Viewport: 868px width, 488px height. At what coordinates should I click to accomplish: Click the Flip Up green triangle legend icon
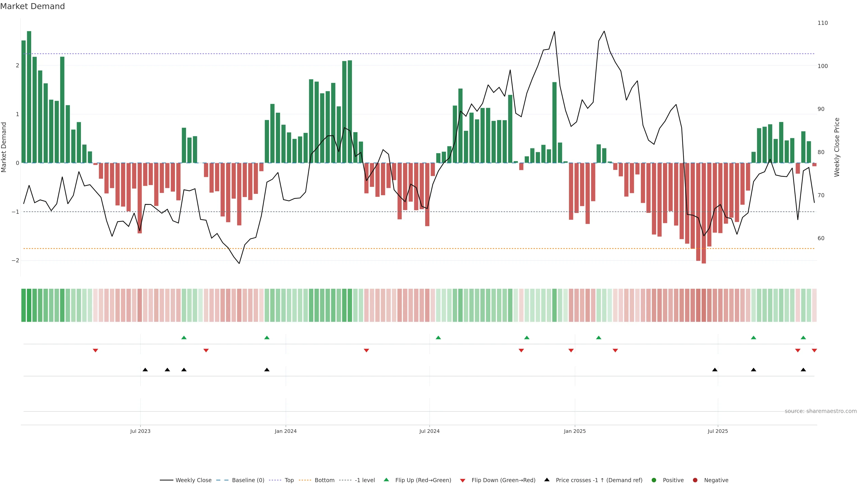pyautogui.click(x=386, y=480)
